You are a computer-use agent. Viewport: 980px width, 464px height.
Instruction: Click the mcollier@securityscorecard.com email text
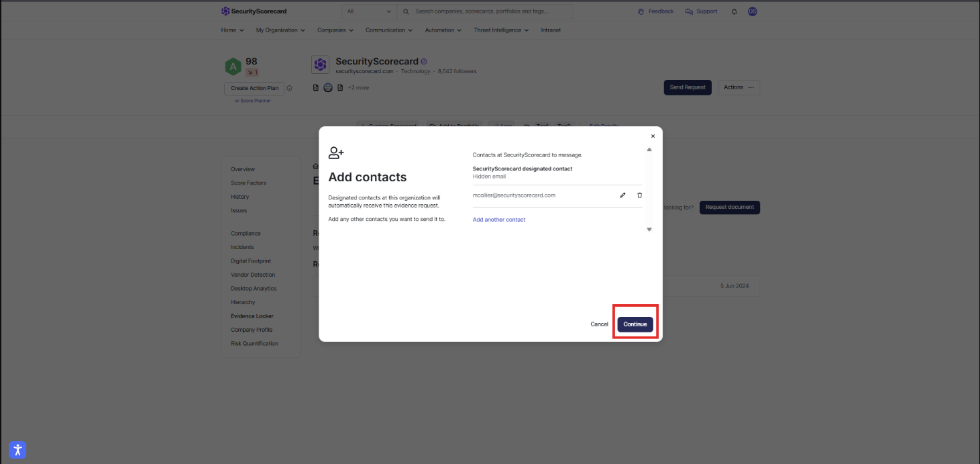click(514, 195)
